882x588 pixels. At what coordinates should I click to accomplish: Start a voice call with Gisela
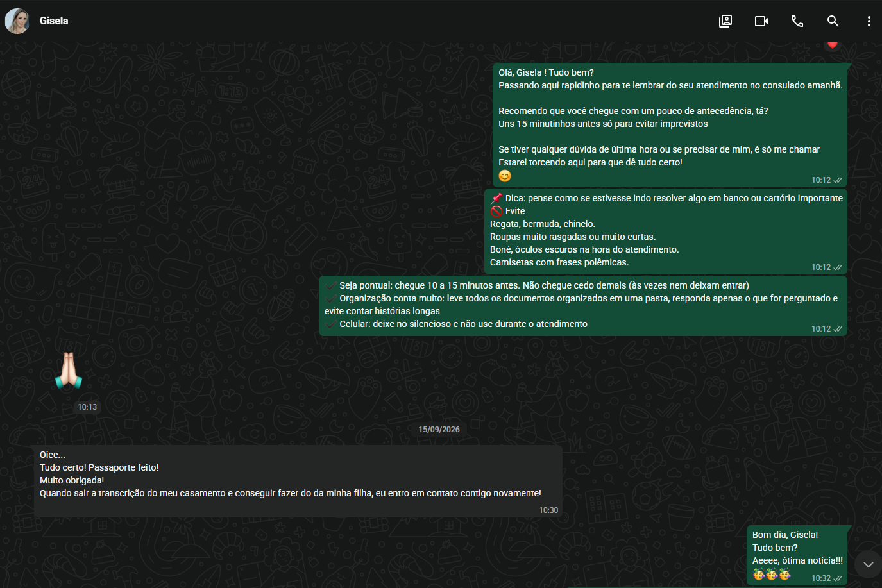coord(797,21)
